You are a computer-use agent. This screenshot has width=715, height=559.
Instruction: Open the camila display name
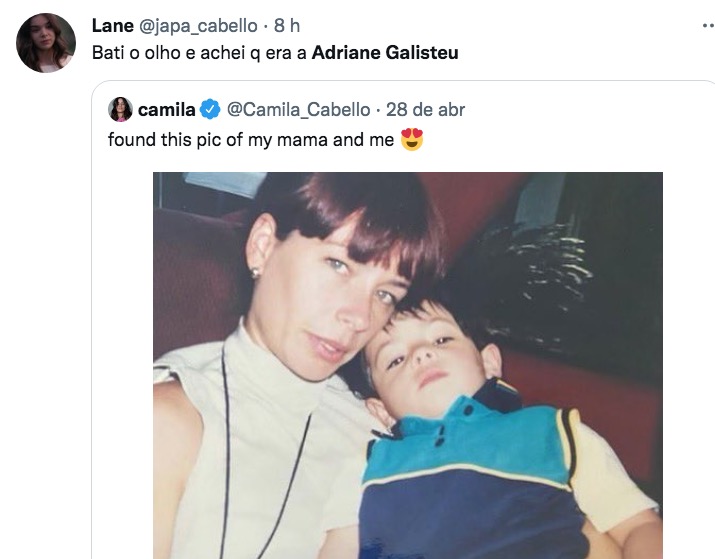click(166, 109)
